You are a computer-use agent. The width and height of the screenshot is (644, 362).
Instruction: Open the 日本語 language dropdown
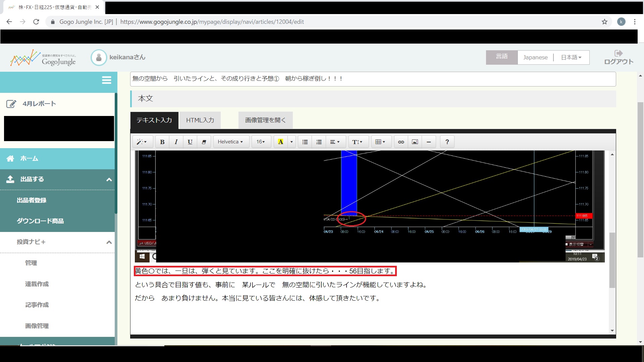571,57
